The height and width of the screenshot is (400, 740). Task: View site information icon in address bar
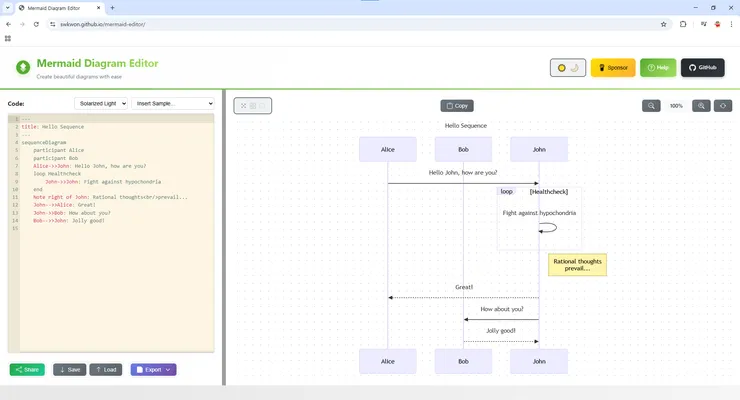(x=53, y=24)
